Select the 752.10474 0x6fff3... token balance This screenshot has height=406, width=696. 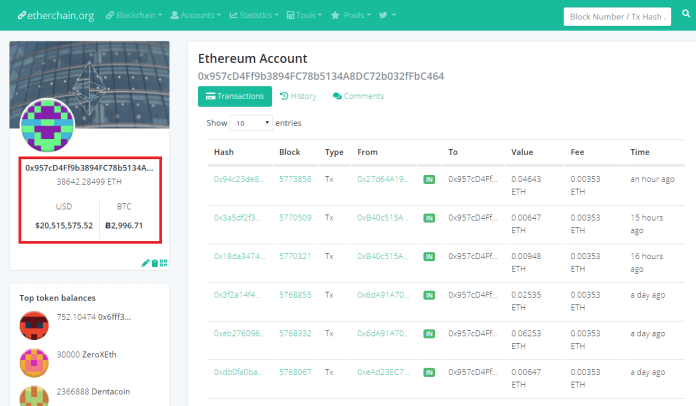pos(94,317)
